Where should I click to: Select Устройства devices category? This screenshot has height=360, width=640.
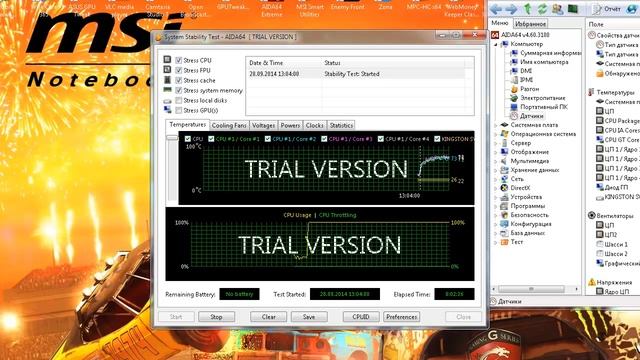[x=526, y=197]
